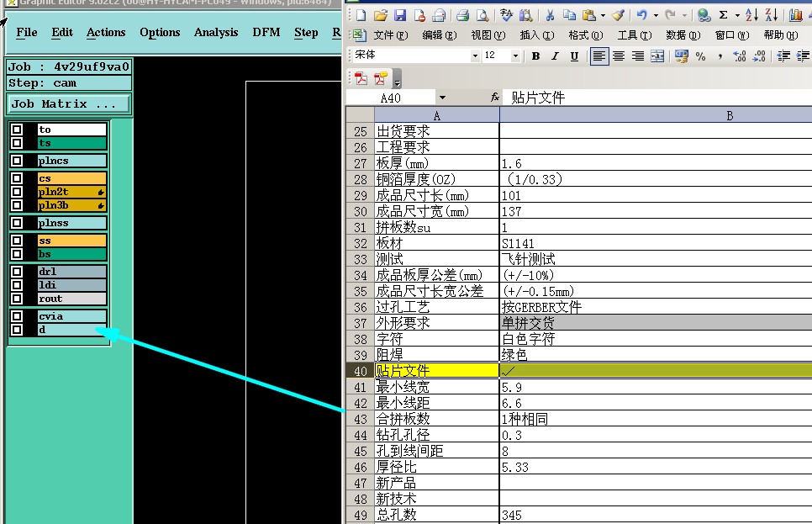
Task: Open Excel 数据(D) menu
Action: (683, 35)
